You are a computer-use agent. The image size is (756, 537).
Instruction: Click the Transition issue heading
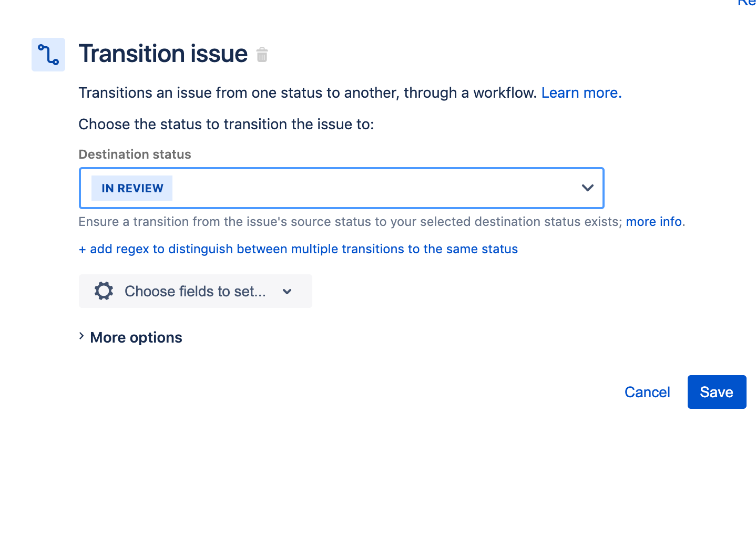coord(163,53)
